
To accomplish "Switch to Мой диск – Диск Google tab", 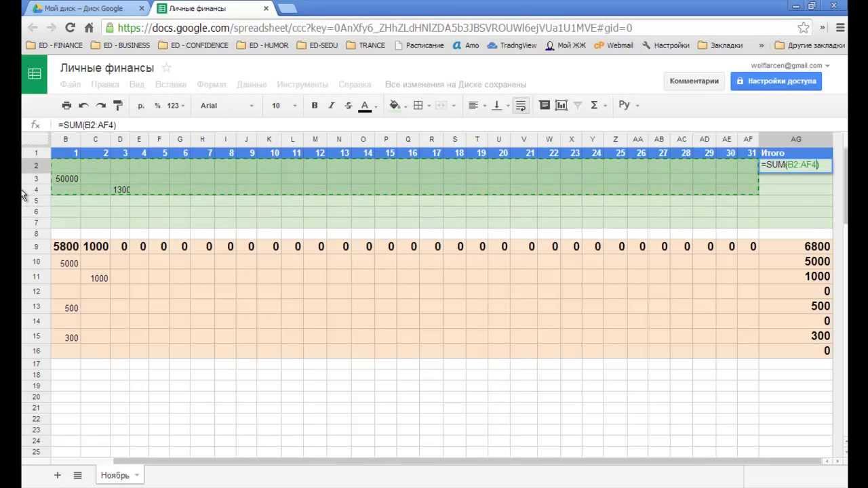I will click(83, 9).
